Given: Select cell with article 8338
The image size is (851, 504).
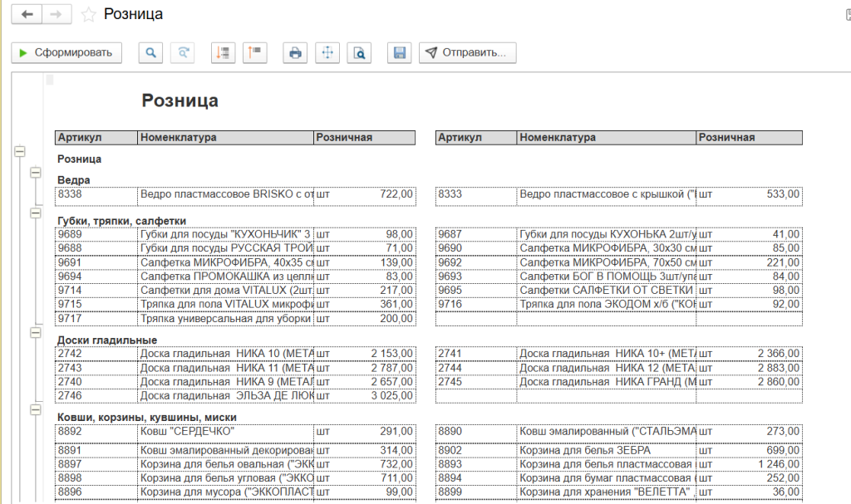Looking at the screenshot, I should (x=96, y=194).
